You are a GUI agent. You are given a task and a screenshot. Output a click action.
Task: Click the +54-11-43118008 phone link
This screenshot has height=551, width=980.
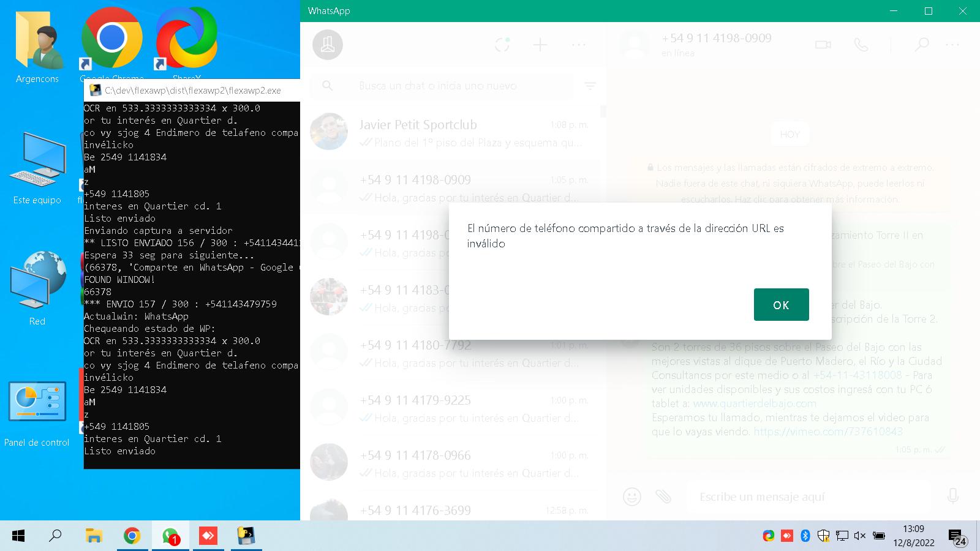point(858,375)
